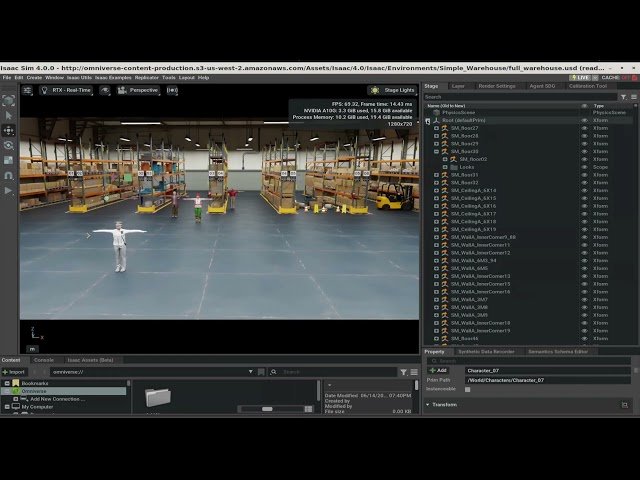This screenshot has height=480, width=640.
Task: Open the RTX - Real-Time renderer menu
Action: point(66,90)
